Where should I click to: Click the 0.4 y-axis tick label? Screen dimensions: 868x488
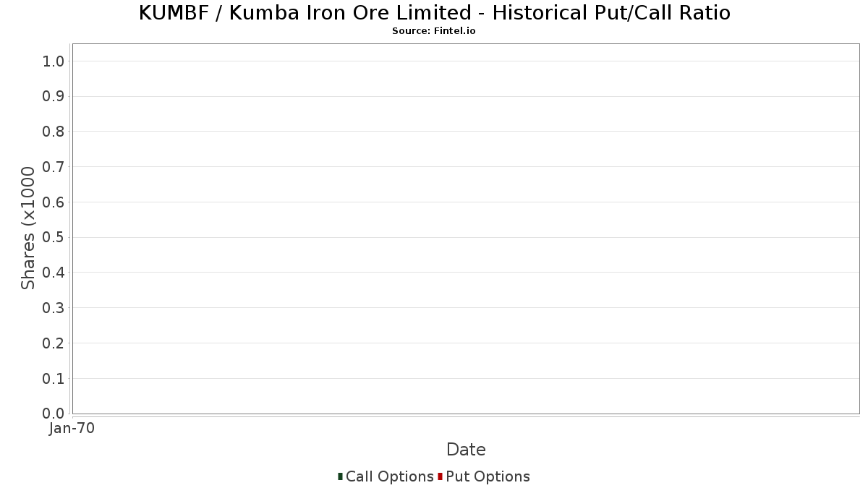point(54,273)
